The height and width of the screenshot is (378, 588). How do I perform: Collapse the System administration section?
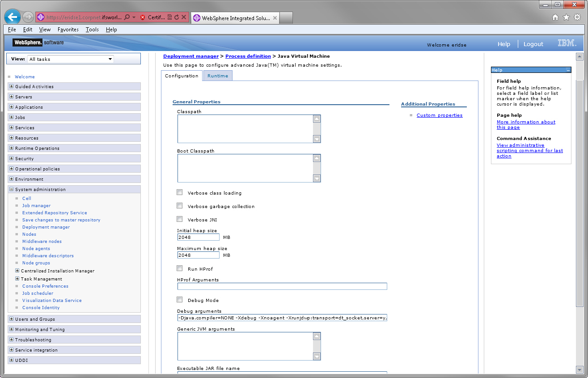tap(11, 189)
